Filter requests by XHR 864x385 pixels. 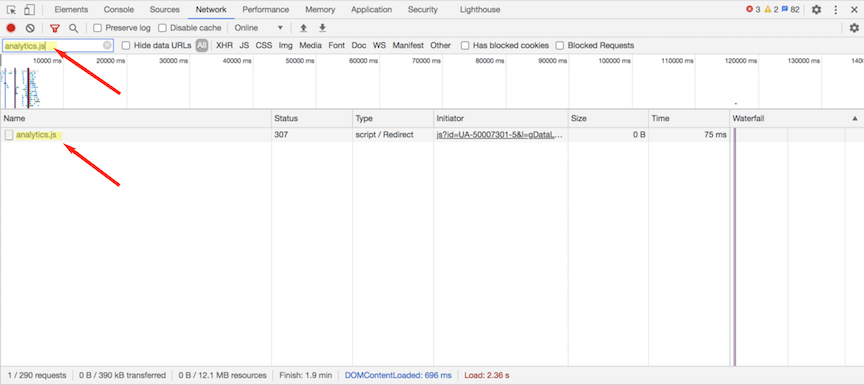[x=224, y=45]
